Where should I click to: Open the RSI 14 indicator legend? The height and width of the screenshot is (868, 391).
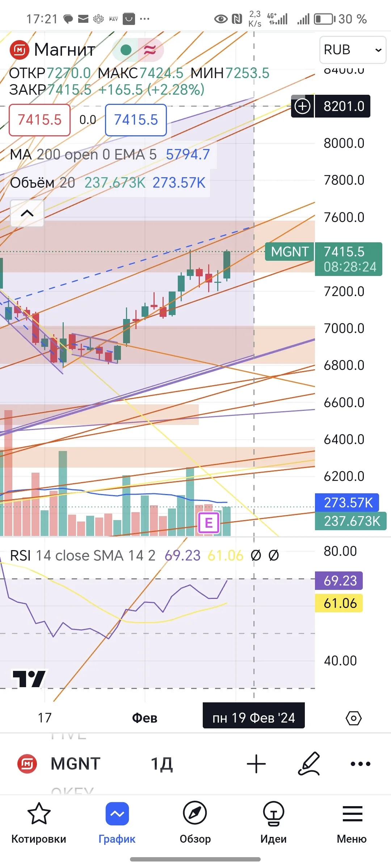[x=144, y=556]
